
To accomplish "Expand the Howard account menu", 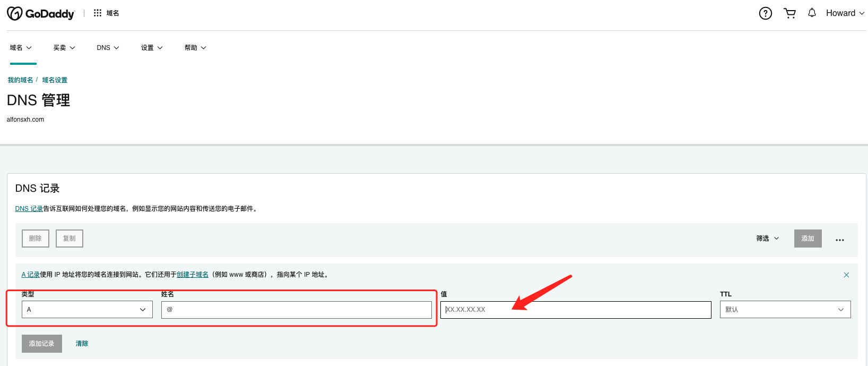I will (845, 13).
